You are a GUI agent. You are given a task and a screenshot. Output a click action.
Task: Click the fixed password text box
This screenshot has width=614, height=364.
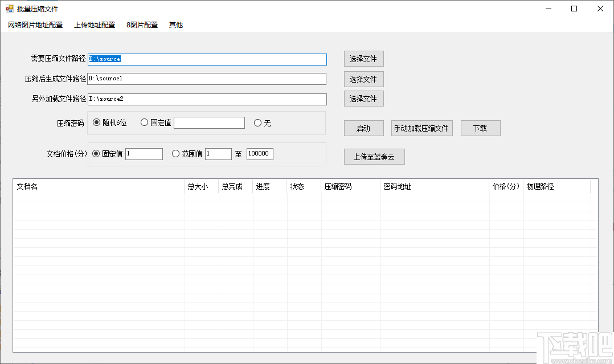209,122
